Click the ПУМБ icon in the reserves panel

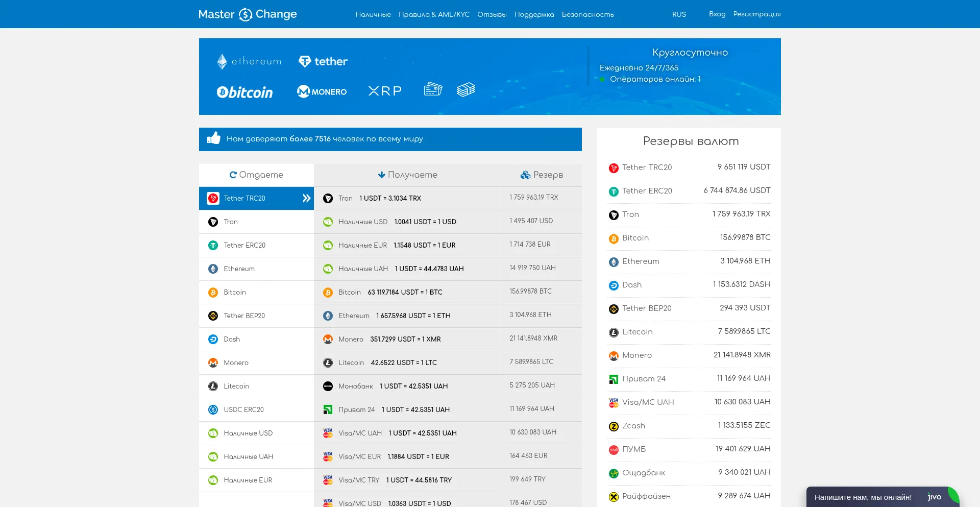click(x=614, y=450)
